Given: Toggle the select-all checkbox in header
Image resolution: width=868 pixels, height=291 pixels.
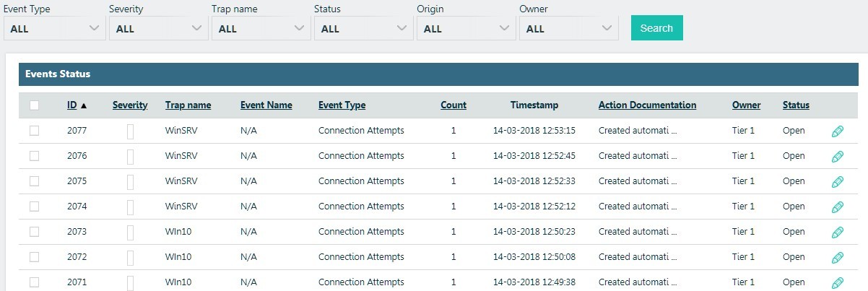Looking at the screenshot, I should coord(34,105).
